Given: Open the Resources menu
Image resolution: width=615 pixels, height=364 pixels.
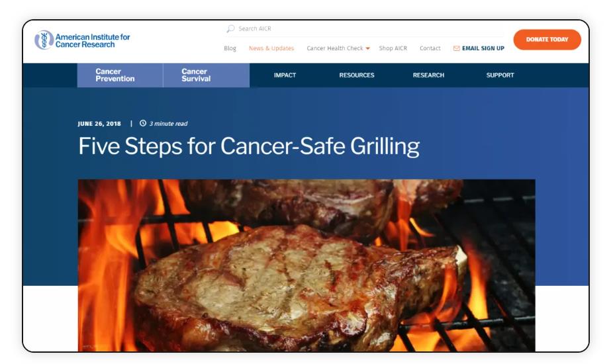Looking at the screenshot, I should 357,75.
